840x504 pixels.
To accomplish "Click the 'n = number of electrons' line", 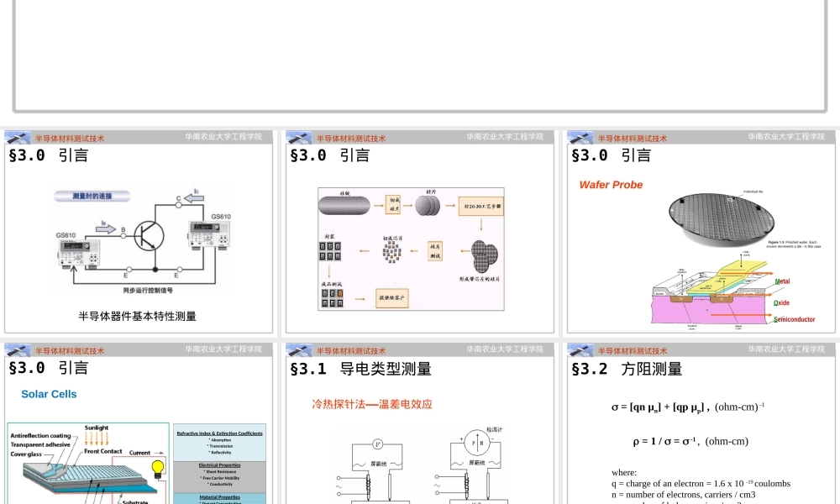I will tap(684, 495).
